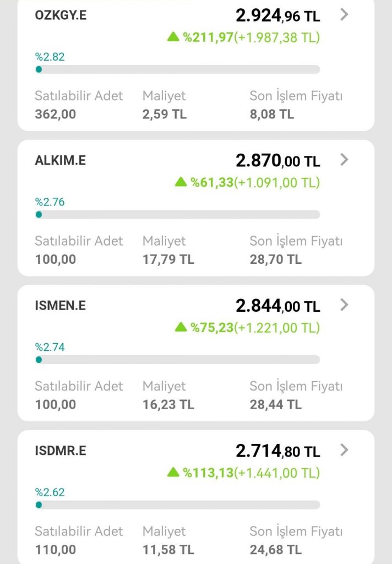
Task: Expand OZKGY.E details chevron
Action: (345, 15)
